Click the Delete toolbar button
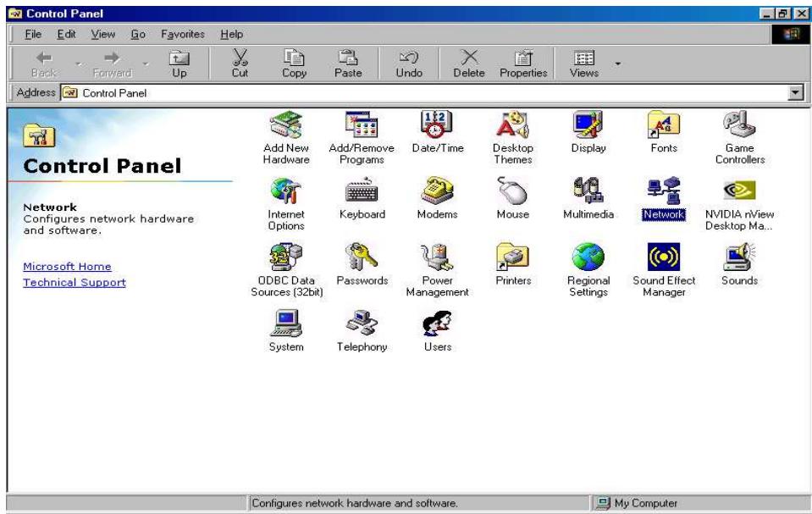Viewport: 812px width, 514px height. click(x=469, y=64)
